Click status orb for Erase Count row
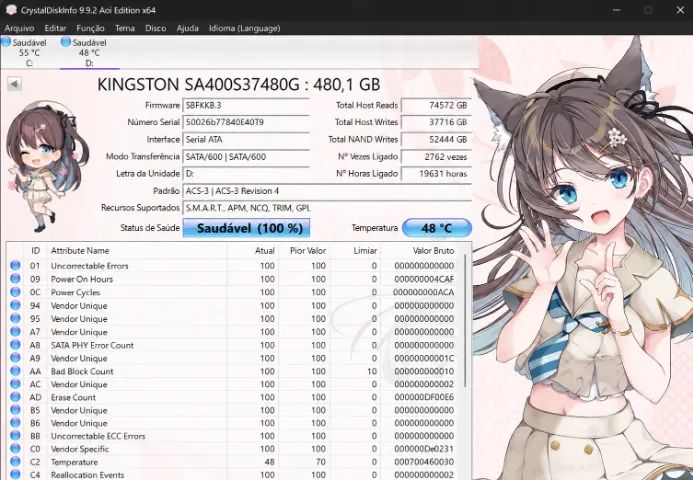 click(15, 397)
